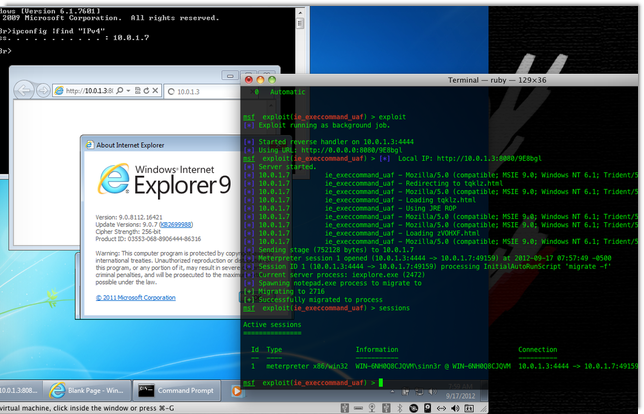Screen dimensions: 644x414
Task: Click network adapter arrows icon in VM status bar
Action: (442, 408)
